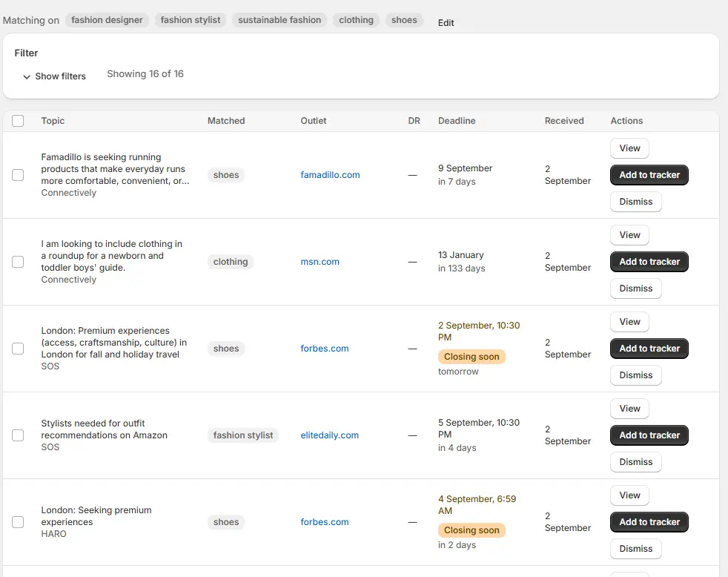Click the Stylists needed for outfit recommendations topic
The image size is (728, 577).
104,429
